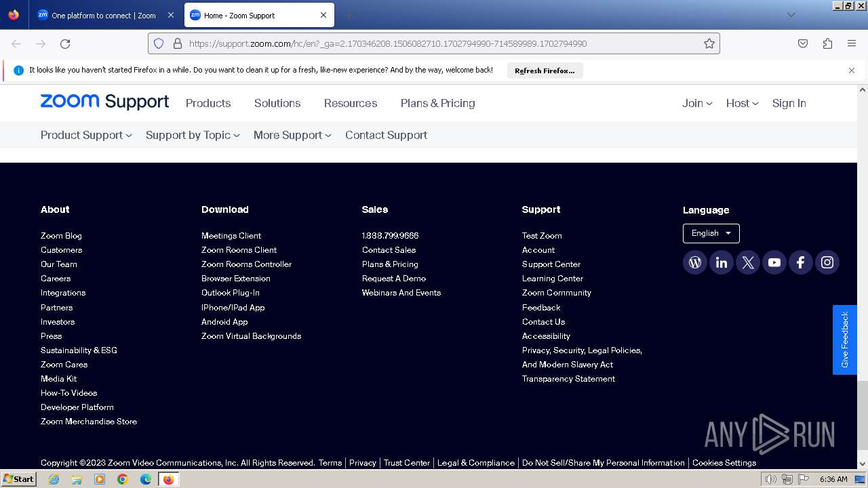Open the Resources menu

351,103
